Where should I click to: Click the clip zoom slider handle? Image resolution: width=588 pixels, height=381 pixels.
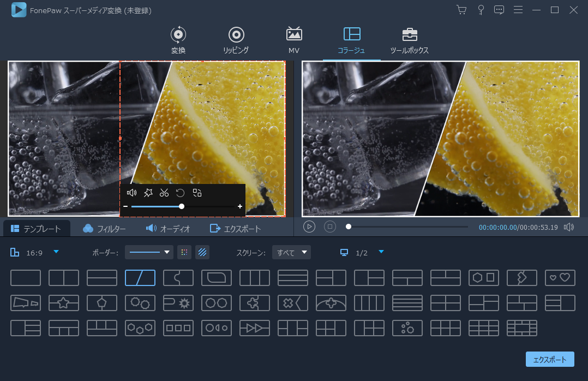(182, 206)
